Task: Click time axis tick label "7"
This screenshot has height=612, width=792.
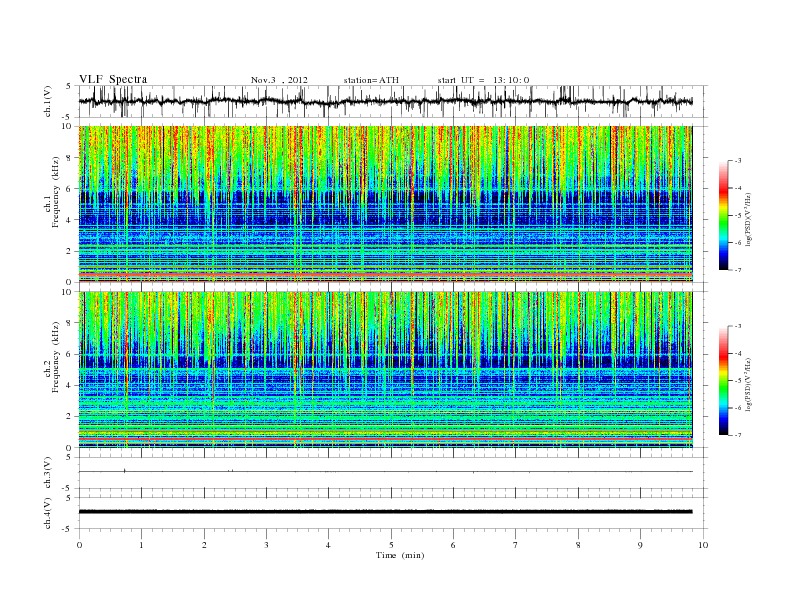Action: point(516,545)
